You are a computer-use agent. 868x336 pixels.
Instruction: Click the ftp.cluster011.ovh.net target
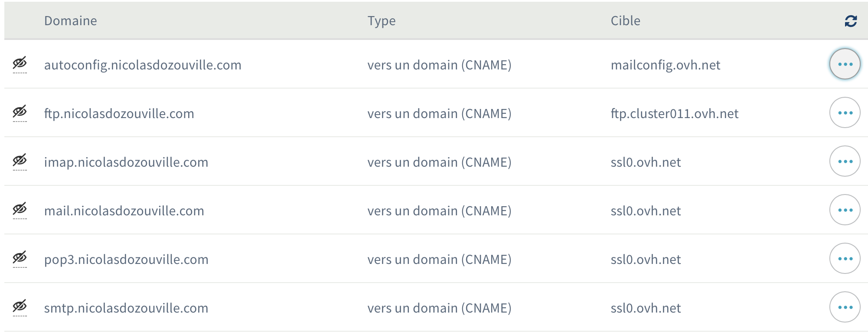click(x=674, y=114)
